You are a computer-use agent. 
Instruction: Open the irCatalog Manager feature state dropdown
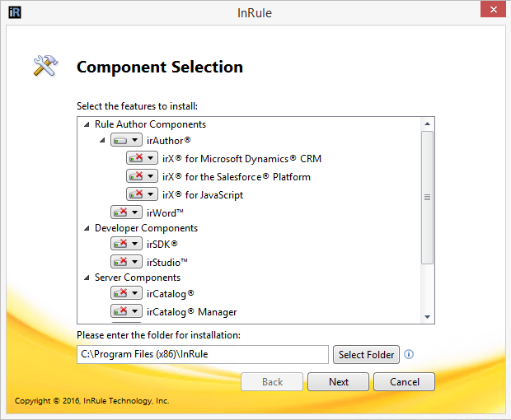pyautogui.click(x=125, y=311)
